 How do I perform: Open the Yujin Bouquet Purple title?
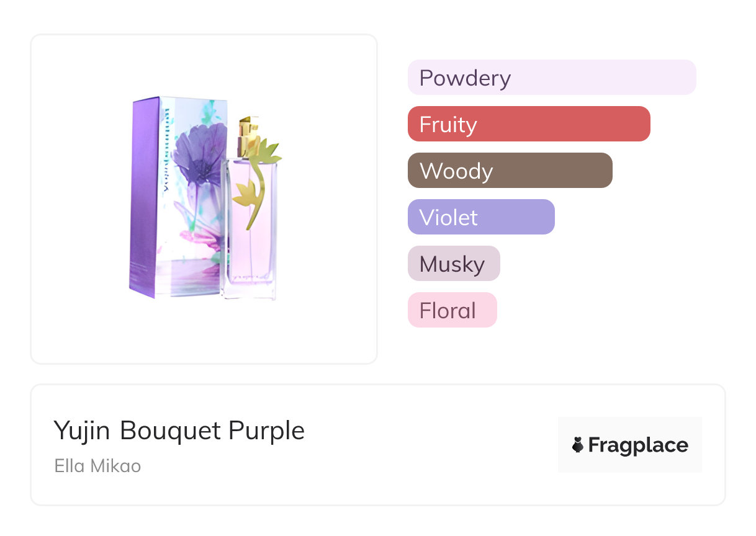pos(179,431)
